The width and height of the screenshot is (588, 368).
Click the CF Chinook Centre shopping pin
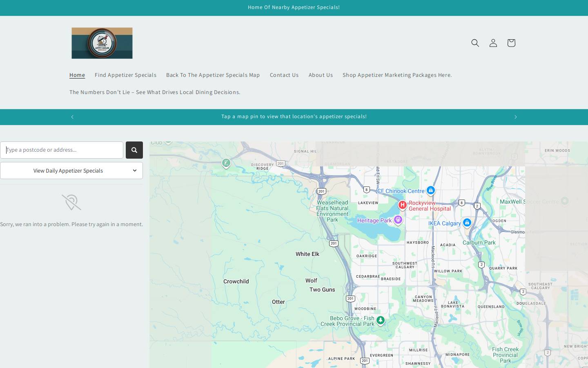click(431, 190)
